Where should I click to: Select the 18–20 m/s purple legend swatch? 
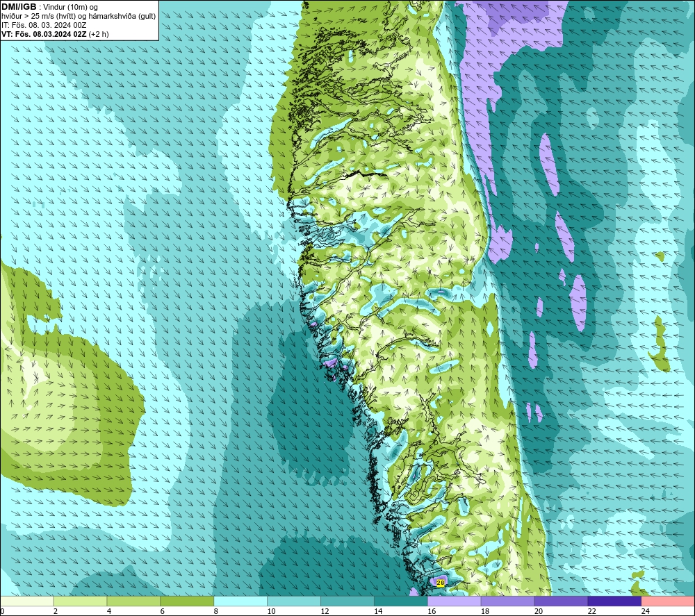pyautogui.click(x=507, y=601)
